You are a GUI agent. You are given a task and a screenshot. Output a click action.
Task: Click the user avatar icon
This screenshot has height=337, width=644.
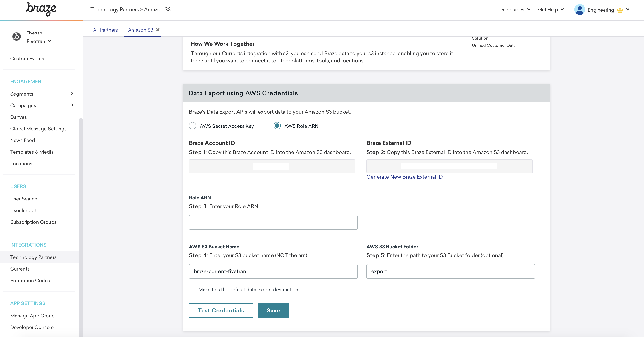click(x=580, y=10)
